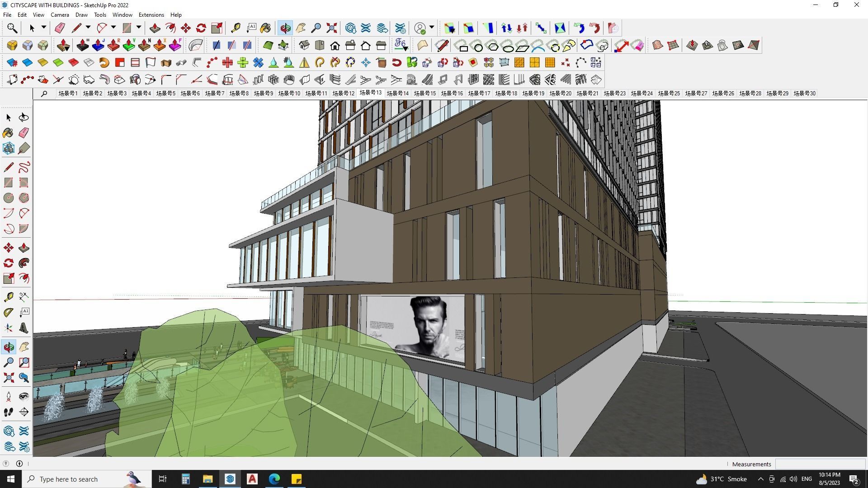
Task: Open the 3D Warehouse icon
Action: [350, 28]
